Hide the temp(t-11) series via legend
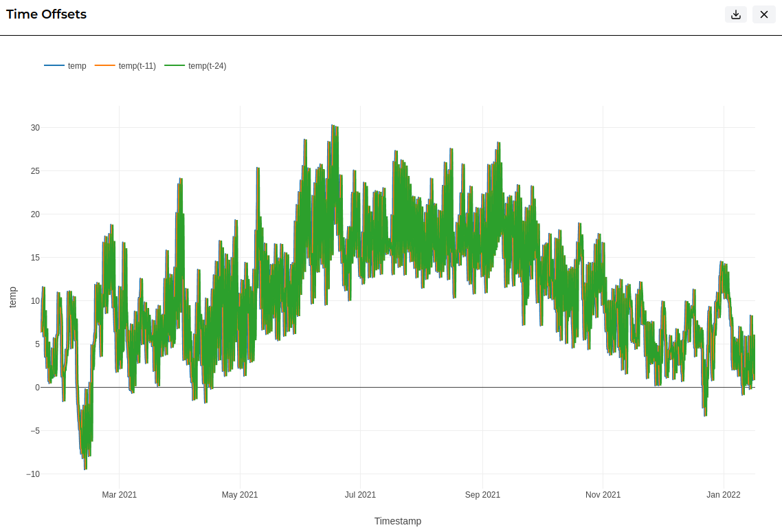The width and height of the screenshot is (782, 532). 137,66
